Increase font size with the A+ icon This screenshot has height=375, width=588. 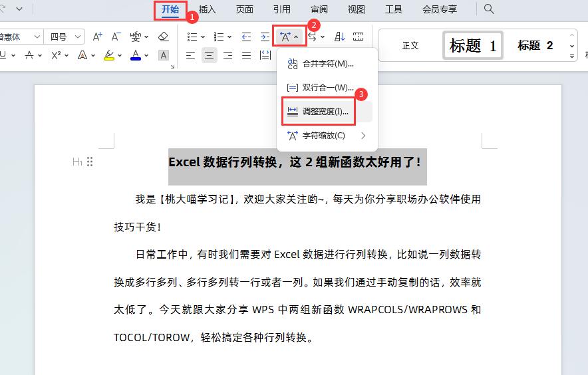[98, 37]
